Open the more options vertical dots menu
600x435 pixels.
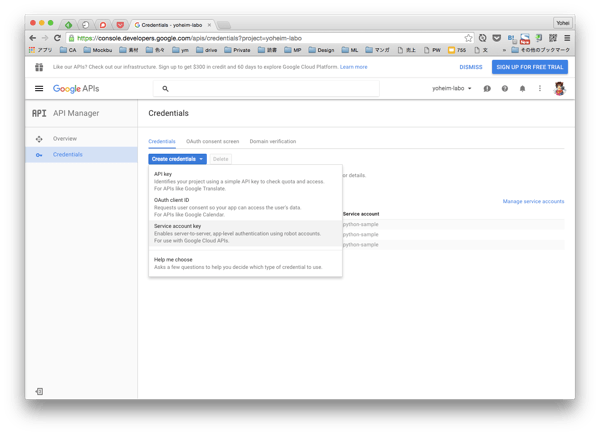coord(540,89)
